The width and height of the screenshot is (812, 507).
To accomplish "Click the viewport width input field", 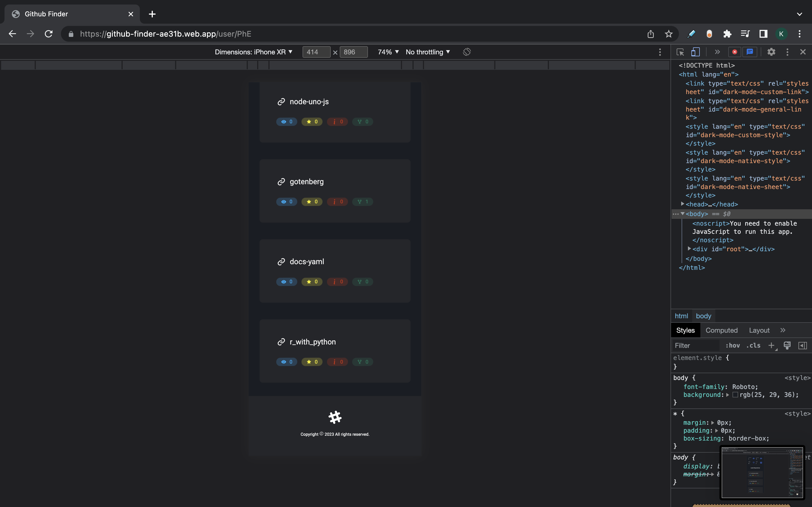I will coord(316,52).
